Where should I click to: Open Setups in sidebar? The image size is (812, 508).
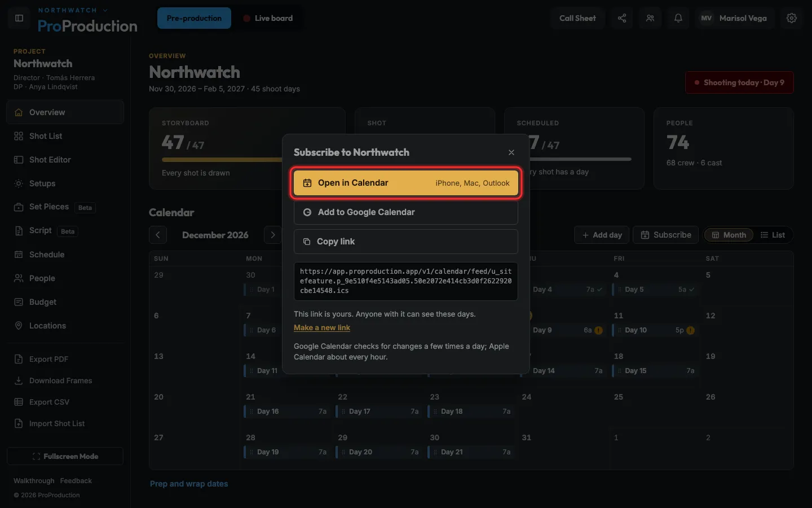(x=65, y=183)
